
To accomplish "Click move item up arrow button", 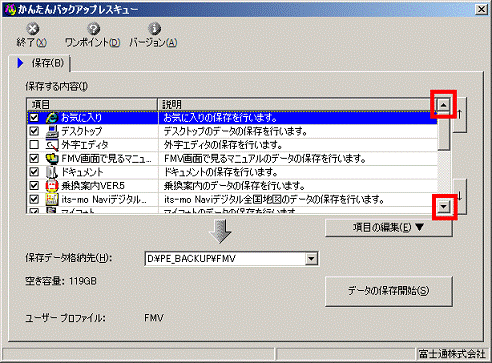I will tap(460, 115).
